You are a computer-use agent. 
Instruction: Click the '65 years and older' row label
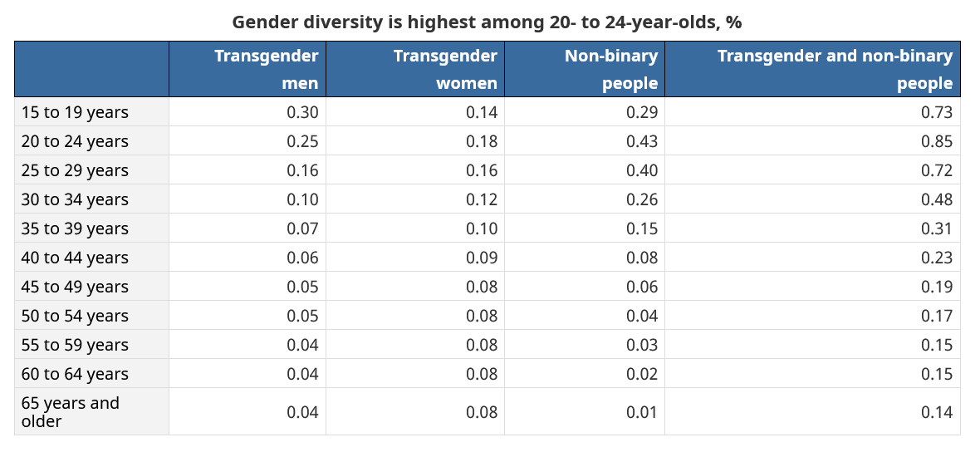[71, 412]
